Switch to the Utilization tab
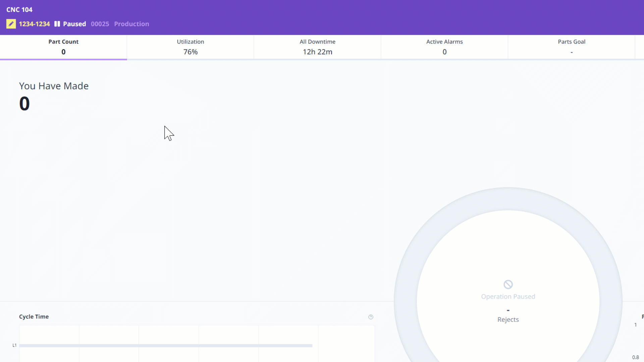Image resolution: width=644 pixels, height=362 pixels. tap(190, 47)
